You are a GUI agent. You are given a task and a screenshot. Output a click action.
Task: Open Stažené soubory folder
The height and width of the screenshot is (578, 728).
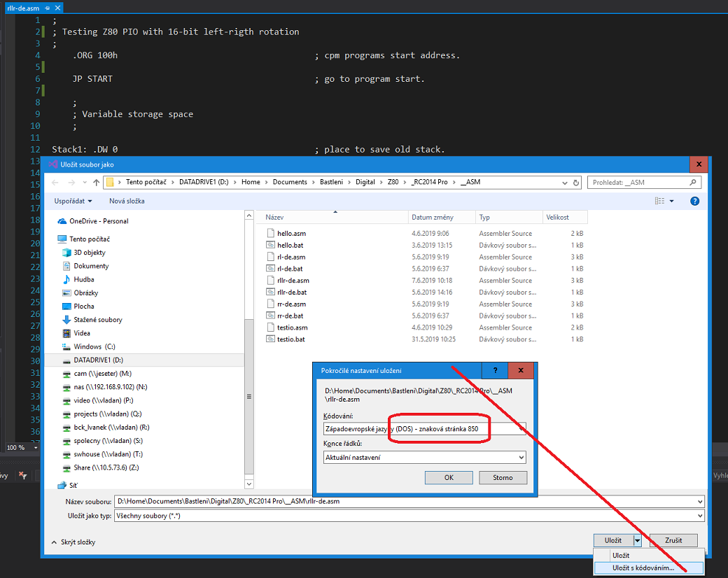click(x=97, y=320)
